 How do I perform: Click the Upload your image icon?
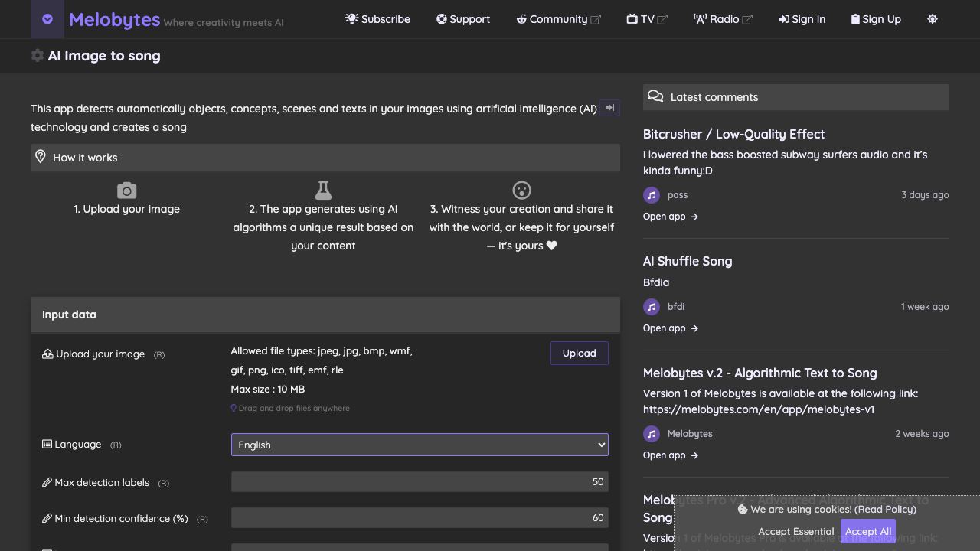click(x=47, y=354)
